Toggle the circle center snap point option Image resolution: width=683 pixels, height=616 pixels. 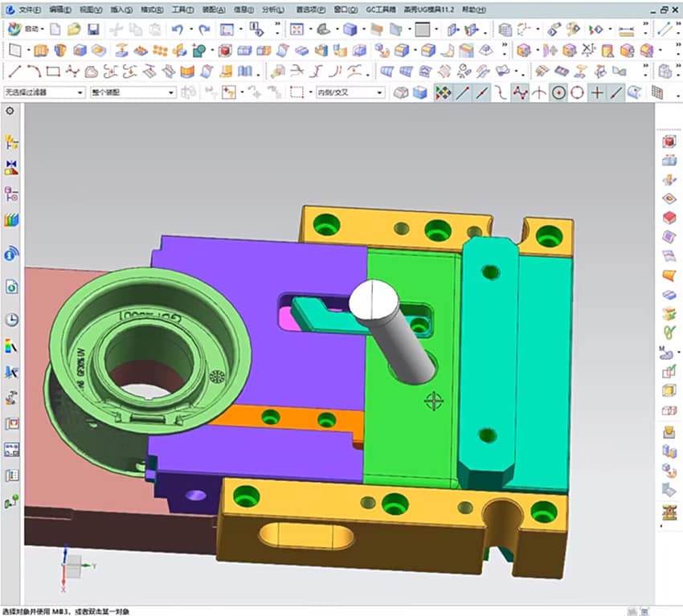click(560, 93)
